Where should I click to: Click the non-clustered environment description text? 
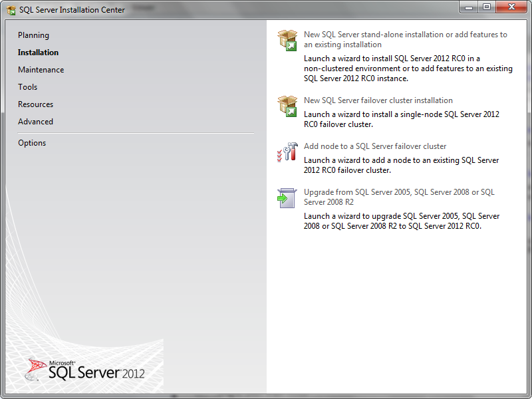point(408,68)
